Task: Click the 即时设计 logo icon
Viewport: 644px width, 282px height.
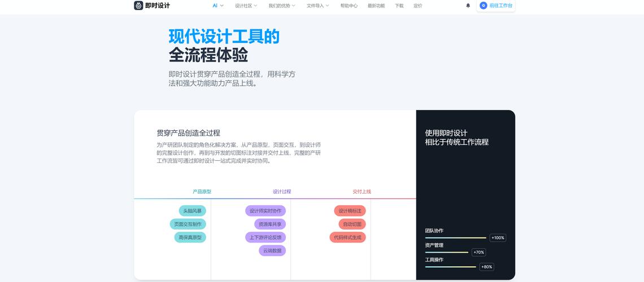Action: pyautogui.click(x=139, y=5)
